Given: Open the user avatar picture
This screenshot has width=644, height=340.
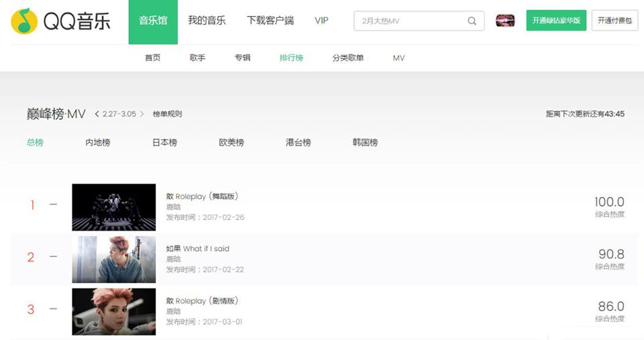Looking at the screenshot, I should (505, 21).
